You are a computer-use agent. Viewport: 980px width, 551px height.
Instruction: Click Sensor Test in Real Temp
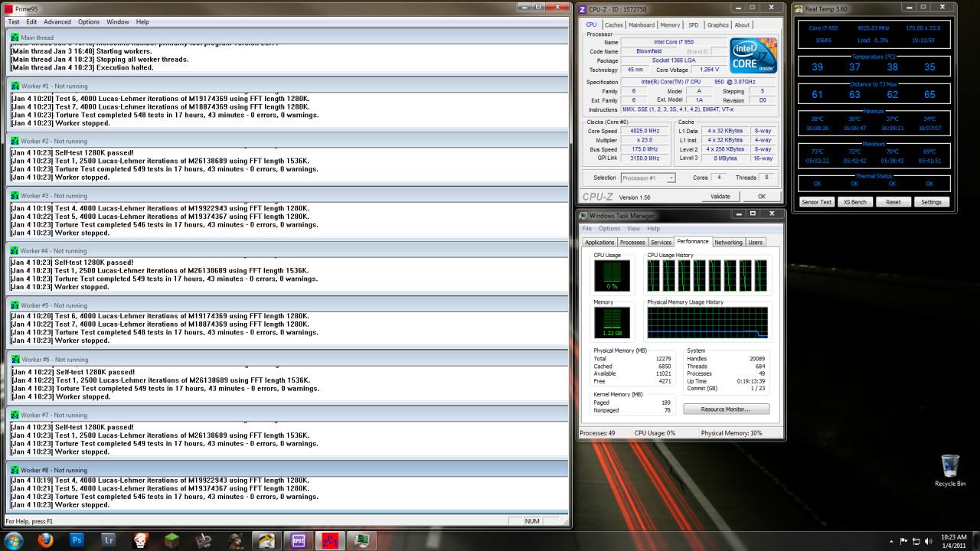pyautogui.click(x=816, y=202)
